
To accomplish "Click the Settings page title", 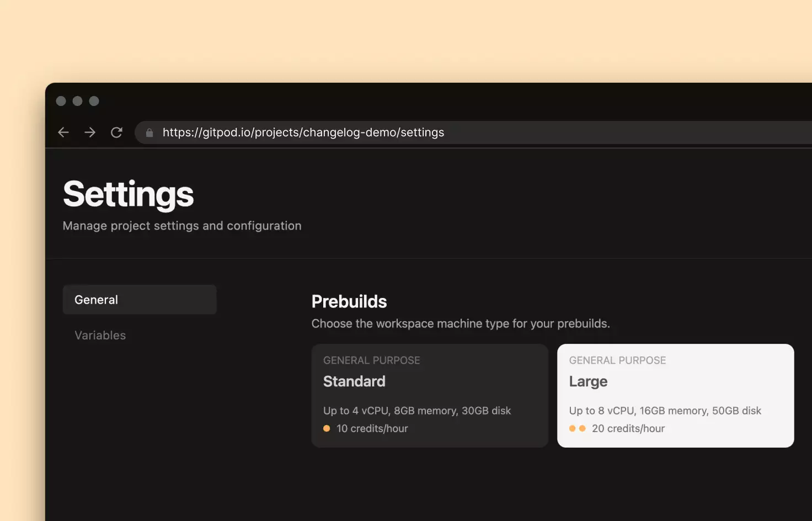I will [129, 195].
